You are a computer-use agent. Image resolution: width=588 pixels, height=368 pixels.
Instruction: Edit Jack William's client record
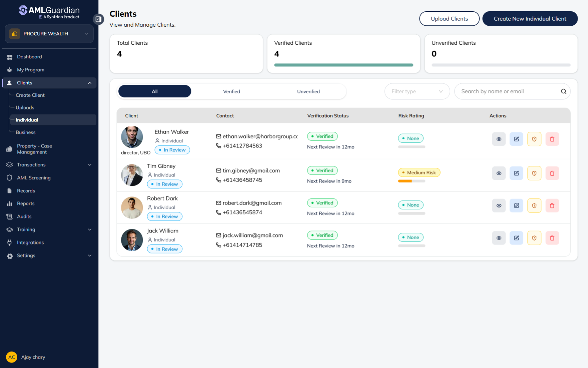pos(516,238)
